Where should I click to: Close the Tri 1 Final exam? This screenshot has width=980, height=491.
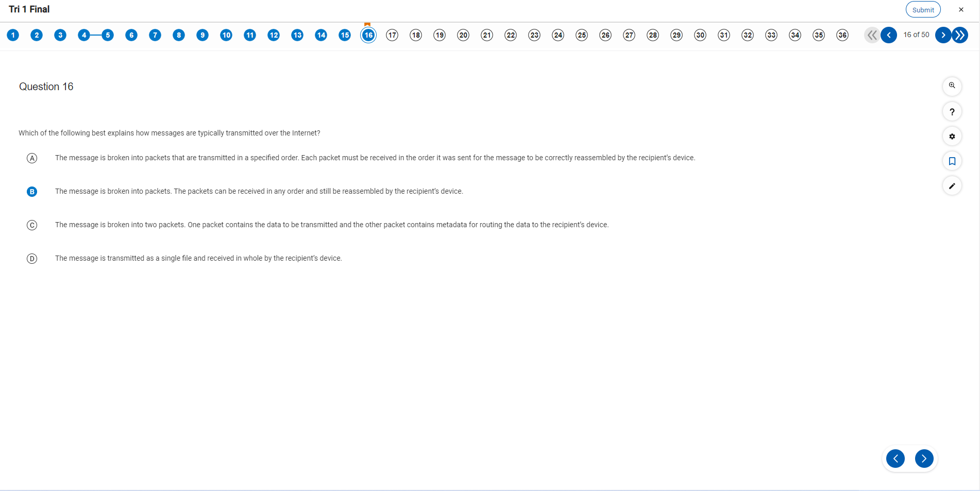tap(961, 10)
